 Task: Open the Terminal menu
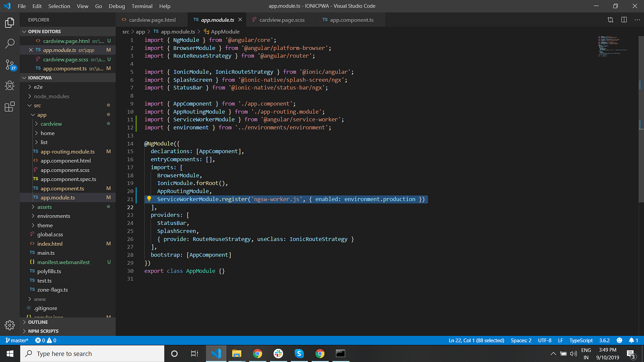pyautogui.click(x=142, y=6)
